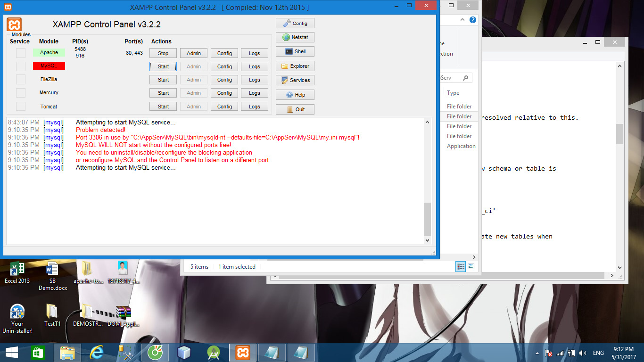This screenshot has height=362, width=644.
Task: Select the Your Unin-staller desktop icon
Action: pos(17,319)
